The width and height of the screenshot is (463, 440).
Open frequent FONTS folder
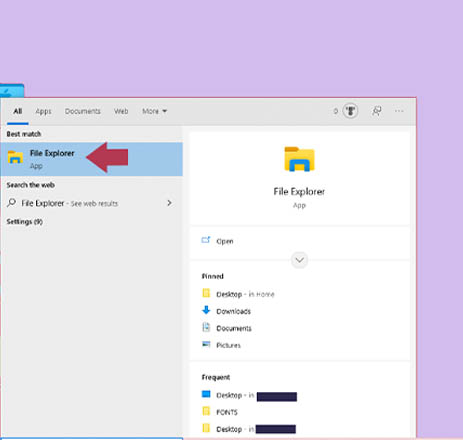[x=227, y=412]
